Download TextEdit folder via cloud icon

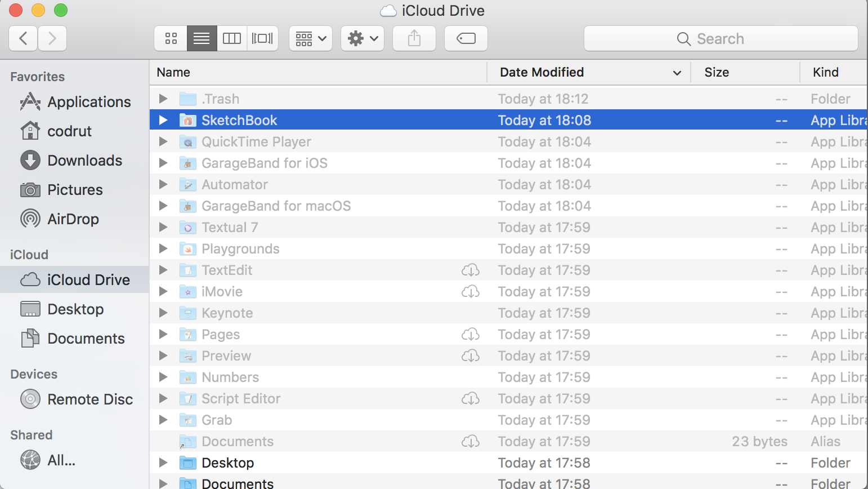point(471,270)
